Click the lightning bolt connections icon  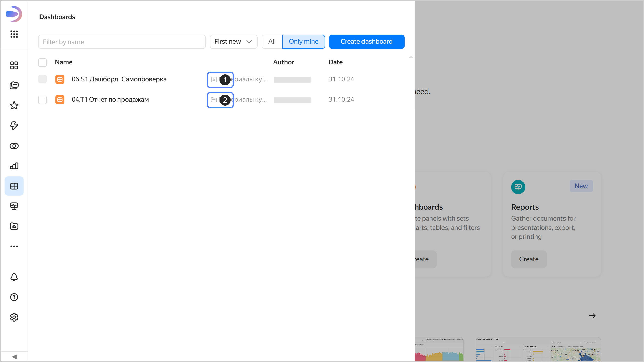coord(14,126)
